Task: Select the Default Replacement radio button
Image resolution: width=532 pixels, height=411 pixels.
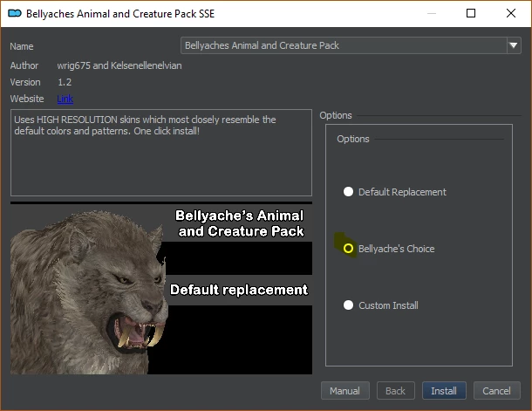Action: (x=348, y=192)
